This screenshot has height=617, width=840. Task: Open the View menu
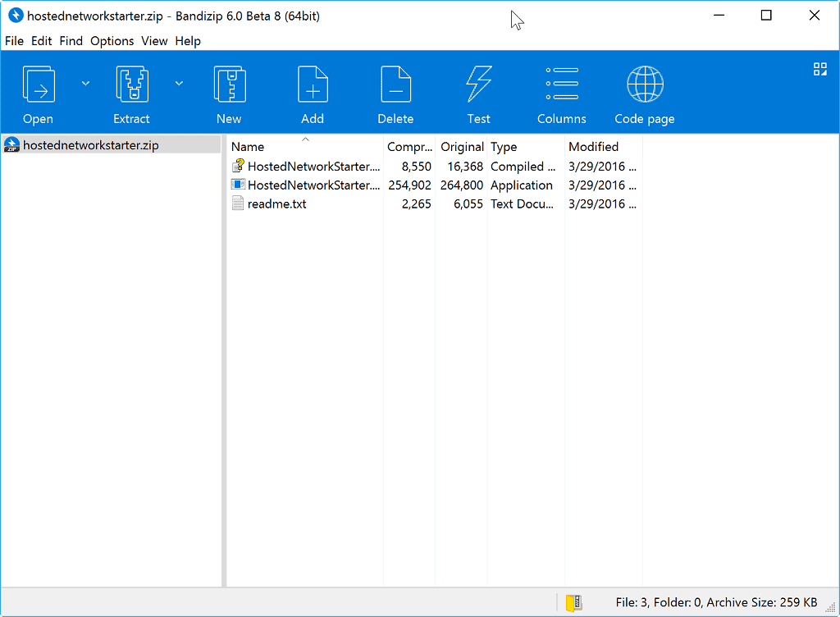154,40
